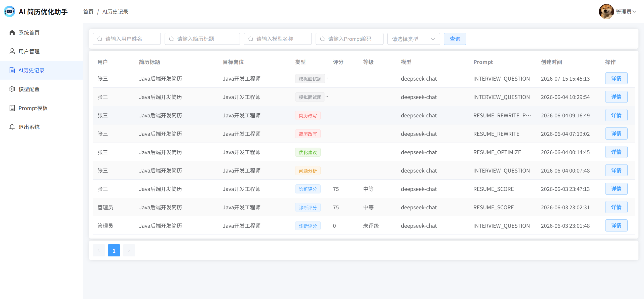This screenshot has height=299, width=644.
Task: Open 详情 for the 2026-07-15 record
Action: (x=616, y=78)
